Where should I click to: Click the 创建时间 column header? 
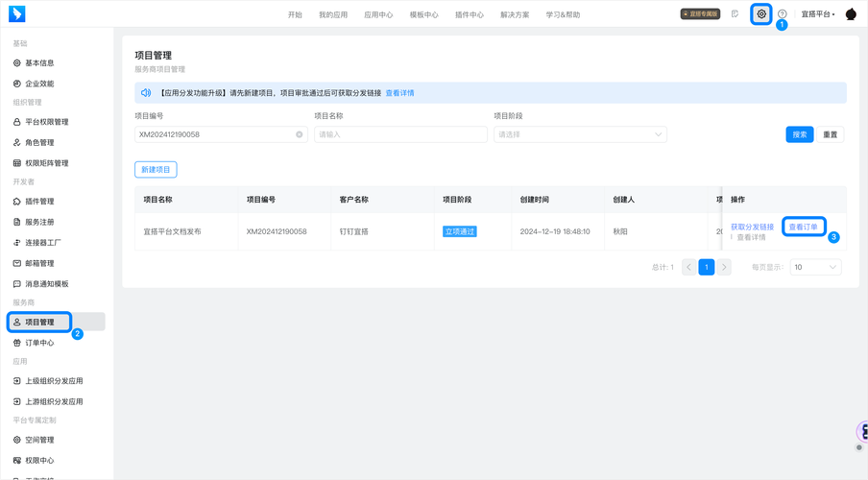[534, 200]
